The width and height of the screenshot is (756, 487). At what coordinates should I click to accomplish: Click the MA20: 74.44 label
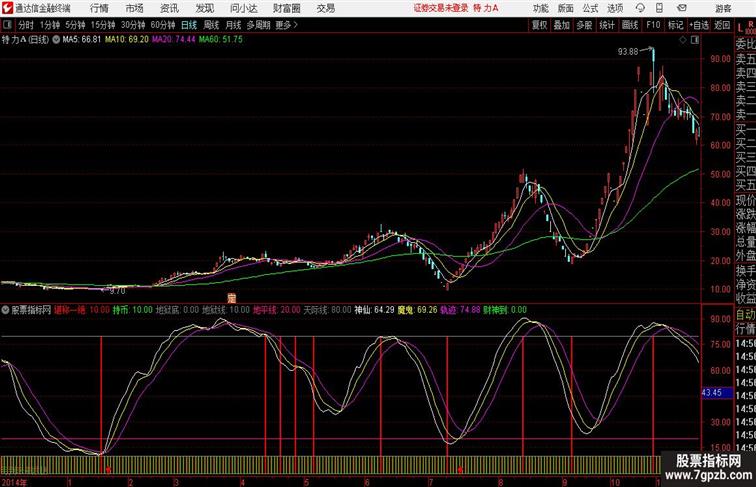[x=174, y=40]
